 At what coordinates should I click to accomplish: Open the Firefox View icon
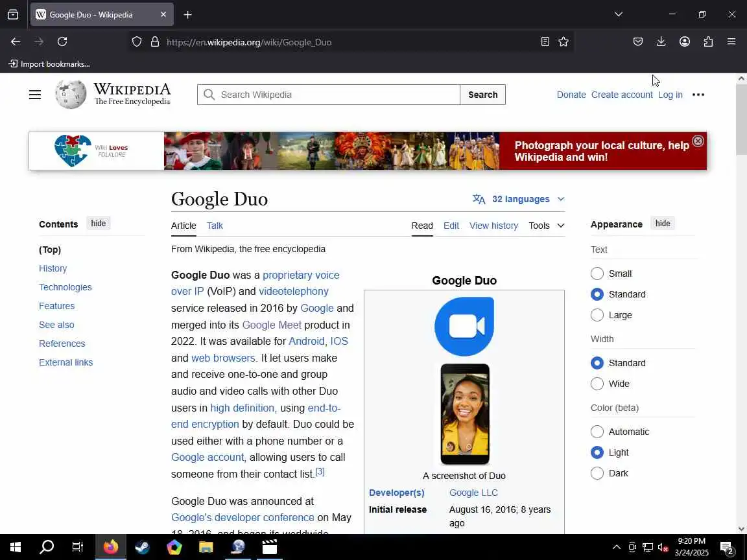pyautogui.click(x=13, y=15)
